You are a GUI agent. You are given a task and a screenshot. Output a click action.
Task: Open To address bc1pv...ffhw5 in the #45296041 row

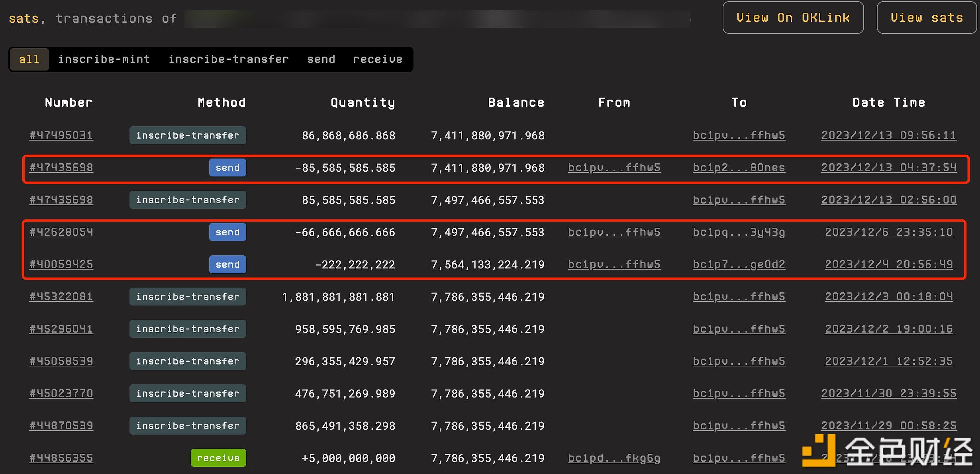click(739, 329)
